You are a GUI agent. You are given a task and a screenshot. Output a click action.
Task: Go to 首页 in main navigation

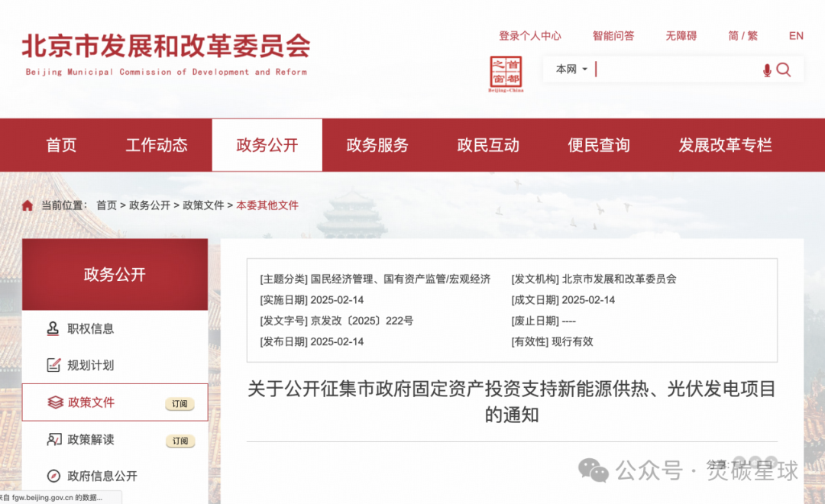62,145
